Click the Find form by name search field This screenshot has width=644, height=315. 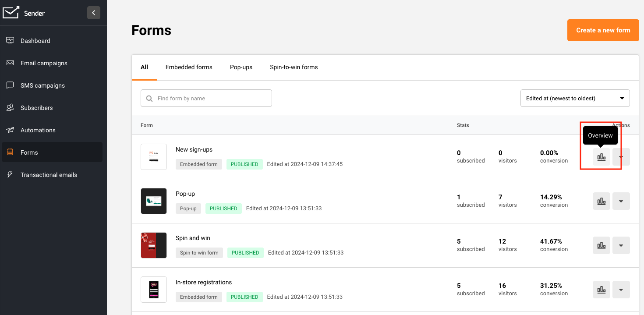(210, 98)
